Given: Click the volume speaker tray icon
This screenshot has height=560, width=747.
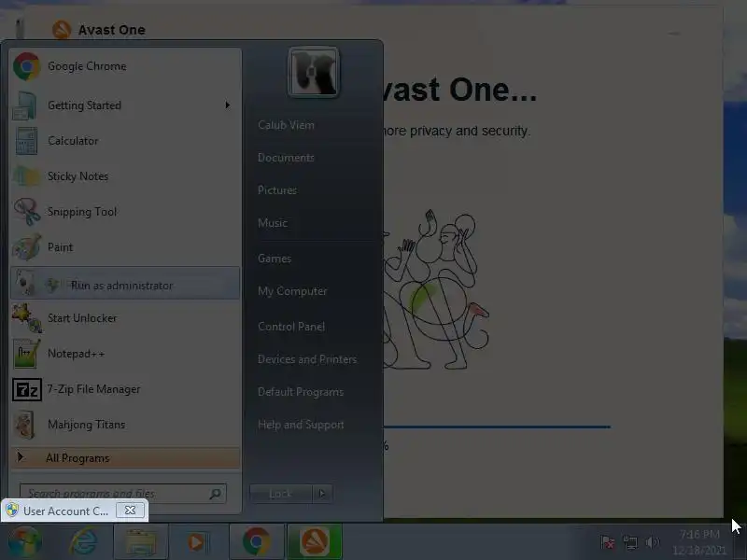Looking at the screenshot, I should (652, 542).
